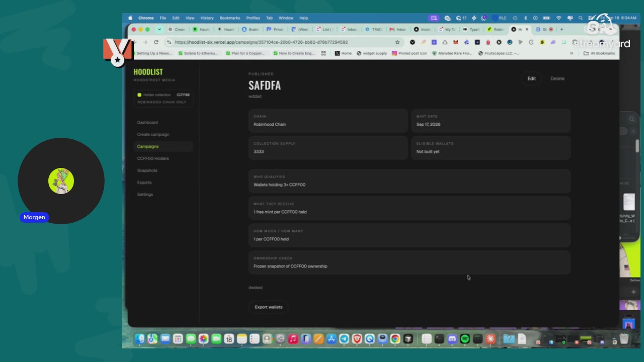Open the Apple menu icon
The width and height of the screenshot is (644, 362).
tap(130, 18)
